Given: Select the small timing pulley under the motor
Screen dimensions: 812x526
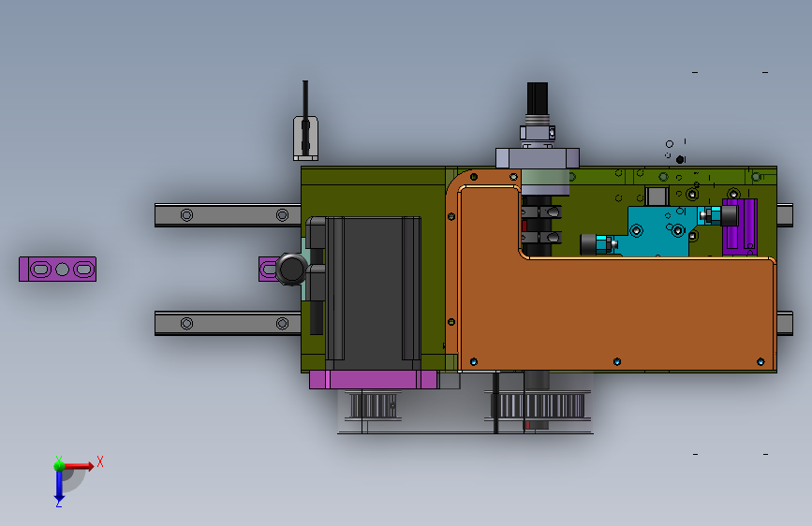Looking at the screenshot, I should pos(374,405).
